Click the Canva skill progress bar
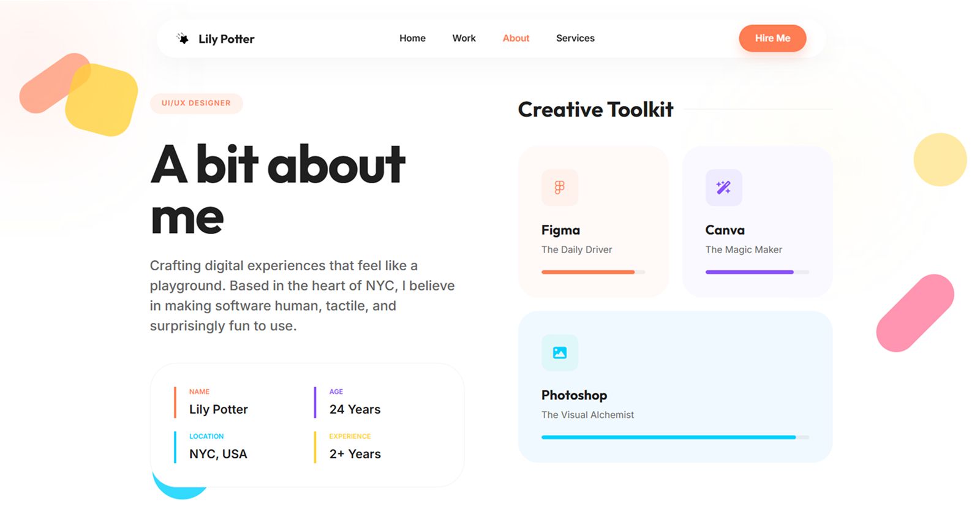 tap(757, 272)
